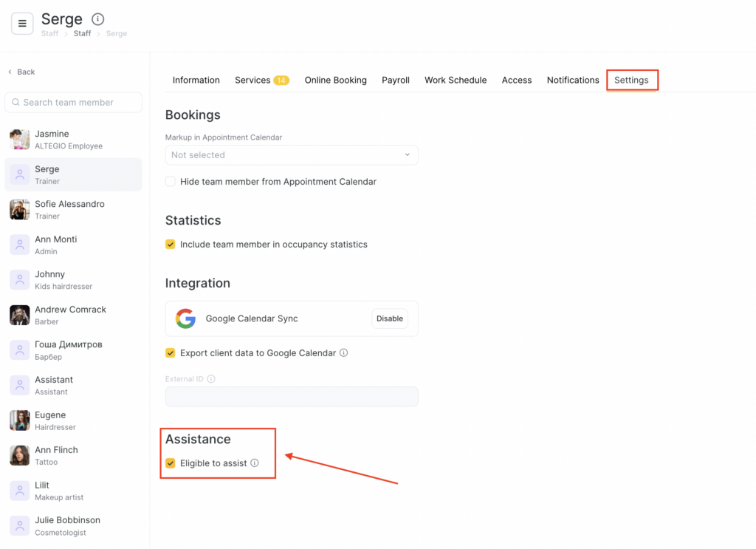This screenshot has width=756, height=549.
Task: Uncheck Include team member in occupancy statistics
Action: [171, 245]
